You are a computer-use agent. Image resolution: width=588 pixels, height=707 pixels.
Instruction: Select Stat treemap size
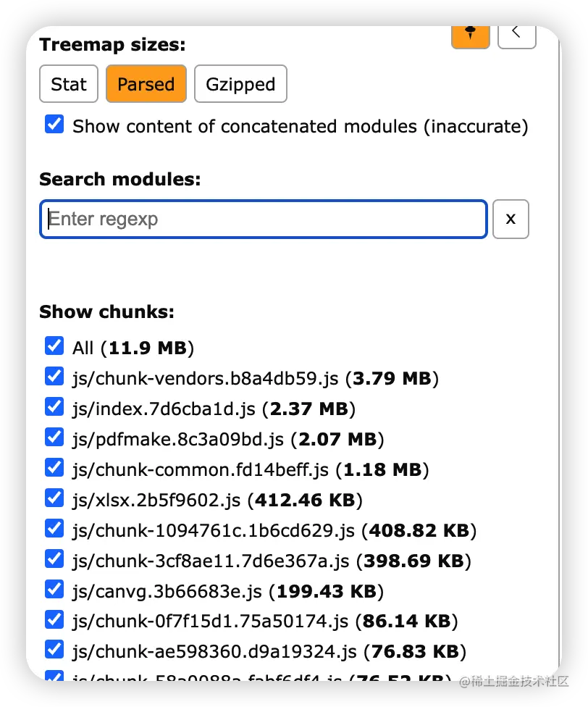coord(69,84)
